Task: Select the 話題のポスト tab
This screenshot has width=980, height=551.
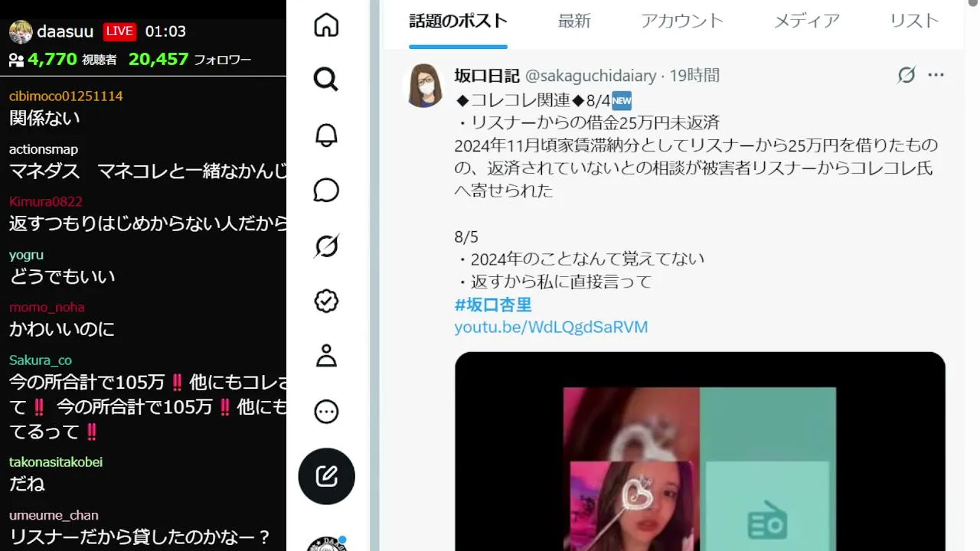Action: (x=458, y=21)
